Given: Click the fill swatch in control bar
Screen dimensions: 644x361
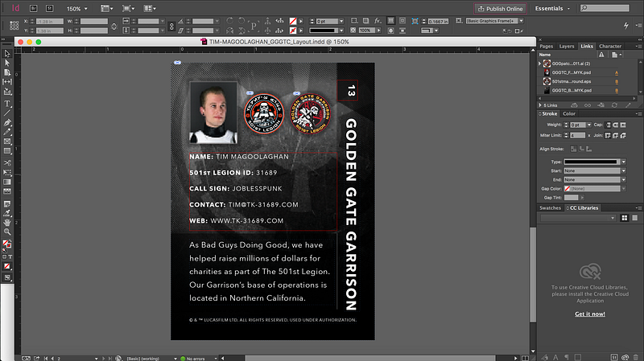Looking at the screenshot, I should [x=293, y=21].
